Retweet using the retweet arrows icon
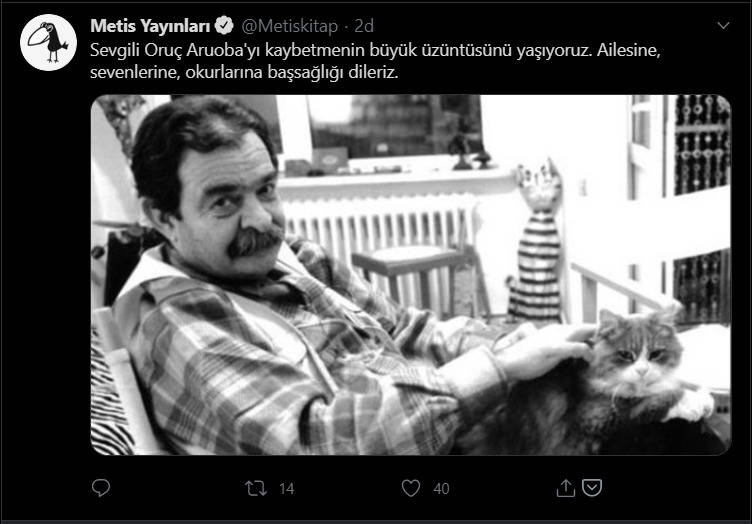The width and height of the screenshot is (752, 524). click(256, 489)
